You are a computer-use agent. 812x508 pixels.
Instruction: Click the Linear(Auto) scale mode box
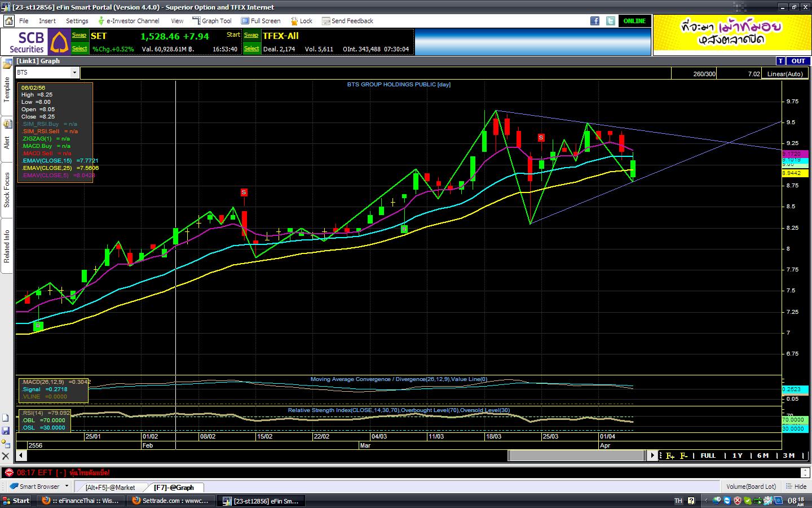click(x=785, y=73)
